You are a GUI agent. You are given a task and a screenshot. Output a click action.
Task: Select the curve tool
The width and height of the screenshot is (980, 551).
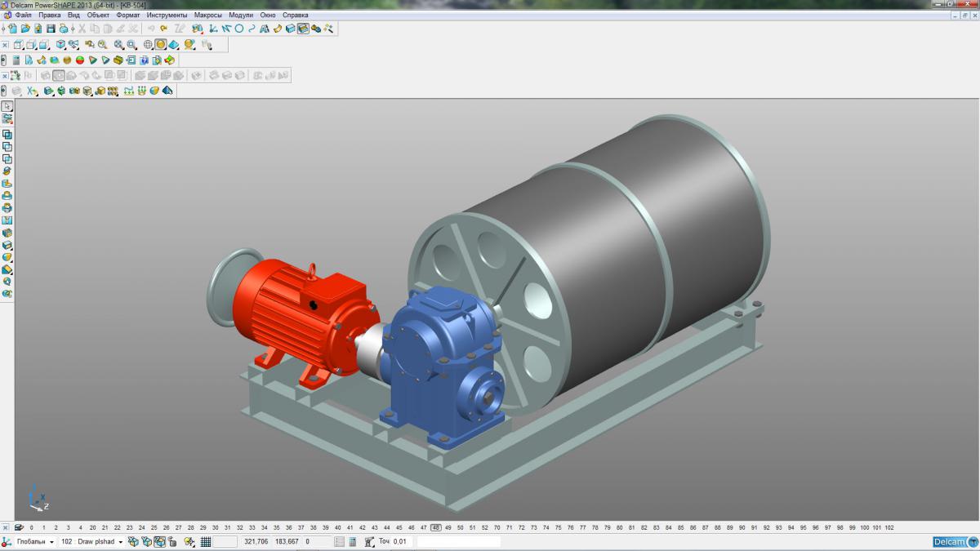[252, 29]
